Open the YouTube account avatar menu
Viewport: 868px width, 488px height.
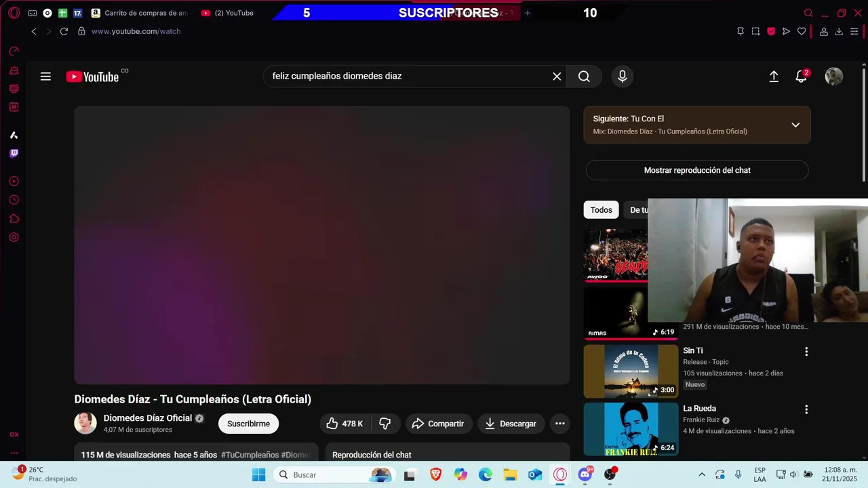(x=834, y=77)
